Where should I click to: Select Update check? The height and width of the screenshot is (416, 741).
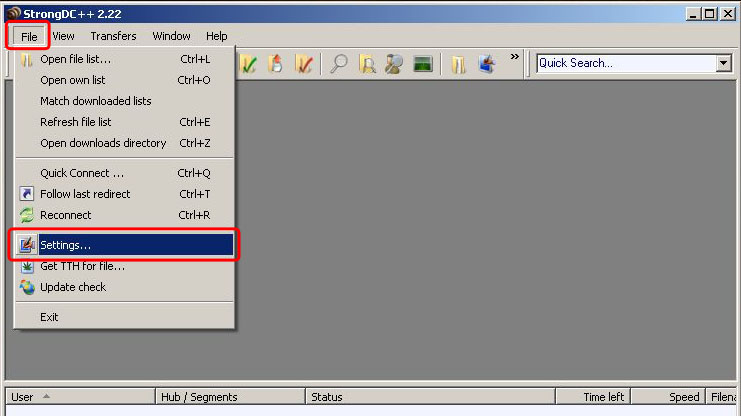tap(125, 287)
